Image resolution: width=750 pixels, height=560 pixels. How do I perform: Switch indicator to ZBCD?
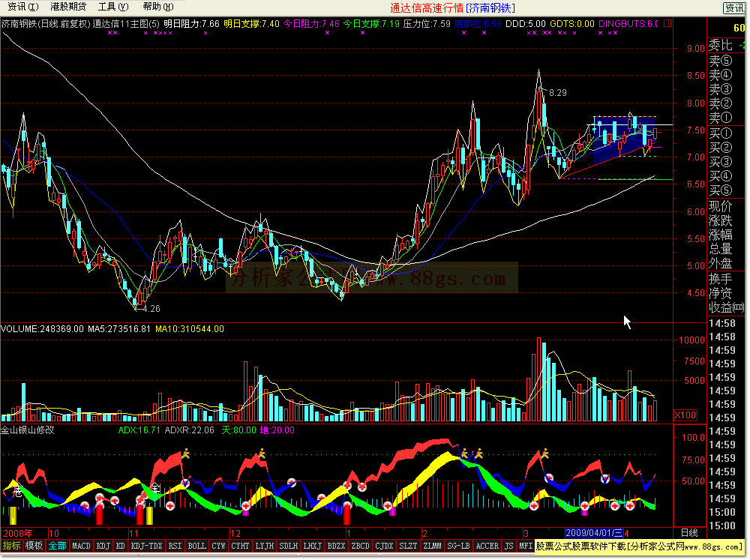click(360, 547)
